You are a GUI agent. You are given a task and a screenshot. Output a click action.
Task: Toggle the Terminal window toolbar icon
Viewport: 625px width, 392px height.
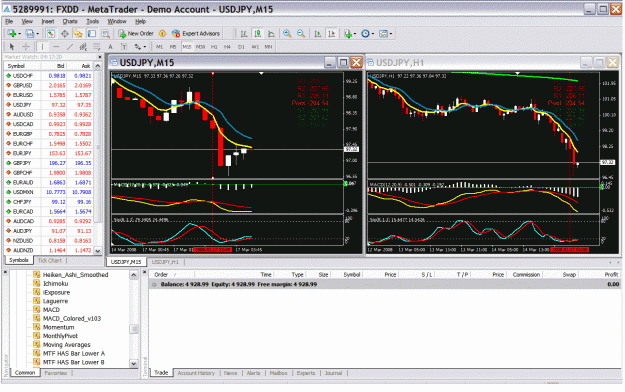pos(92,33)
